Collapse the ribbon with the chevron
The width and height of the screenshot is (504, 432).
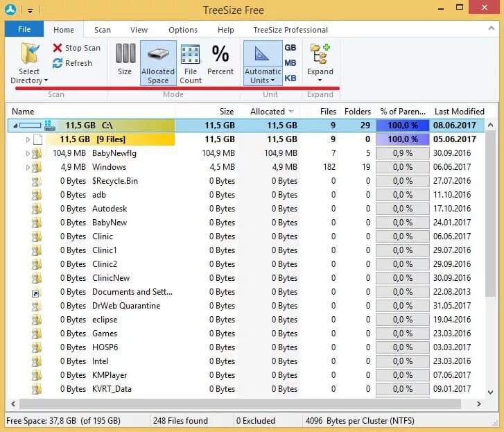(491, 28)
